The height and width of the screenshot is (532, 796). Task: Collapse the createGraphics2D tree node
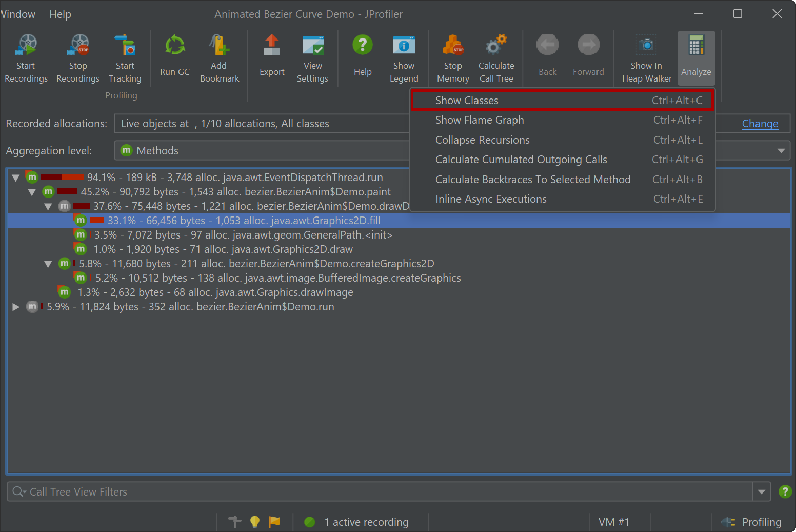(48, 264)
